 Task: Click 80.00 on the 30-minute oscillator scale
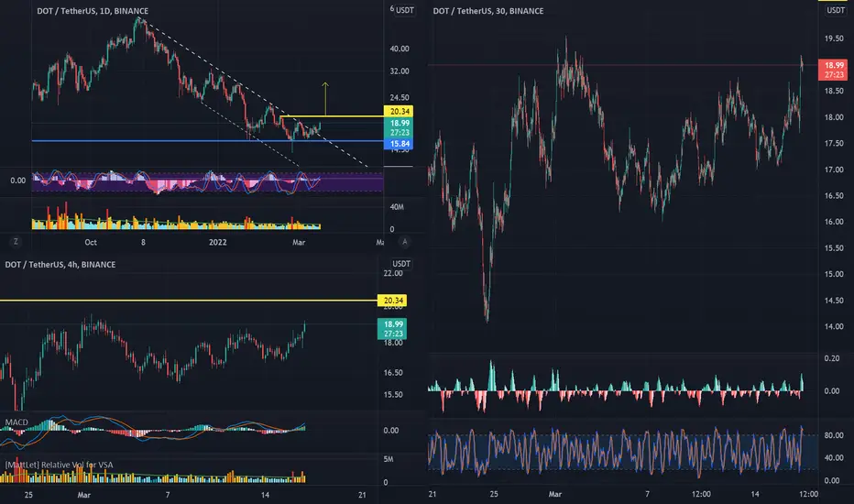(833, 435)
